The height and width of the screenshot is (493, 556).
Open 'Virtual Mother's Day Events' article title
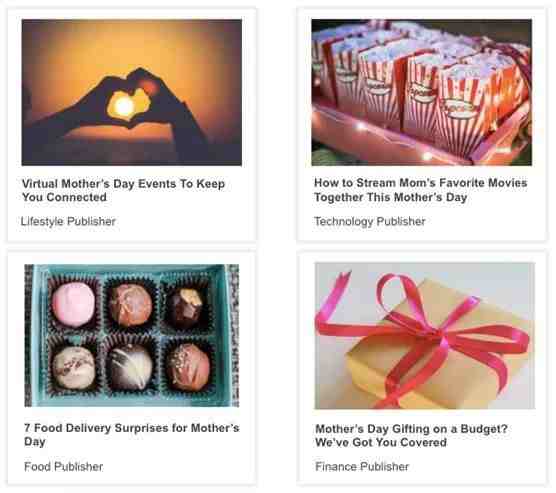(123, 190)
